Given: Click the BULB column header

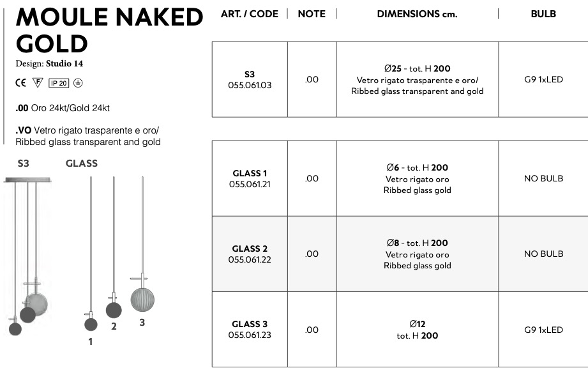Looking at the screenshot, I should coord(543,14).
